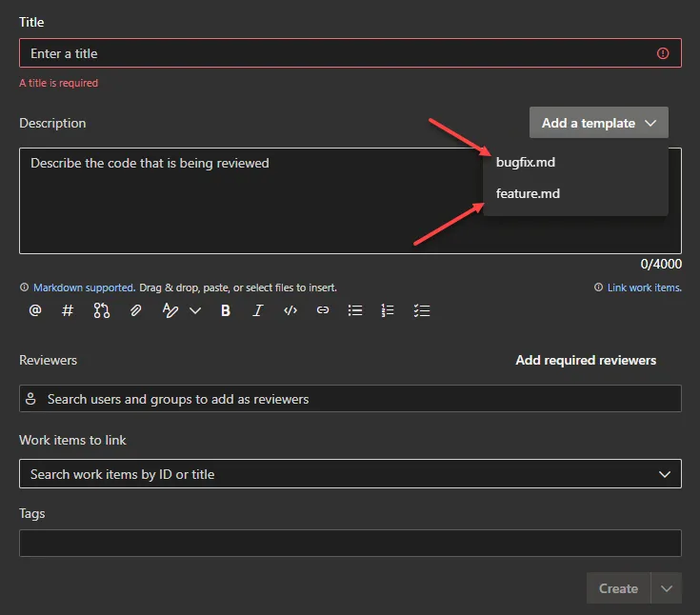Click the Reviewers label
The image size is (700, 615).
tap(49, 360)
